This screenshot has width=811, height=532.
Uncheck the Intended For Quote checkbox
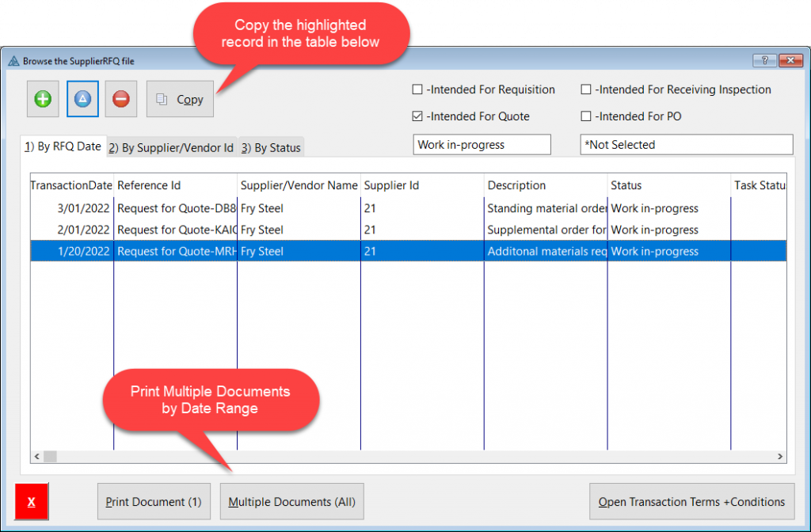pos(417,116)
